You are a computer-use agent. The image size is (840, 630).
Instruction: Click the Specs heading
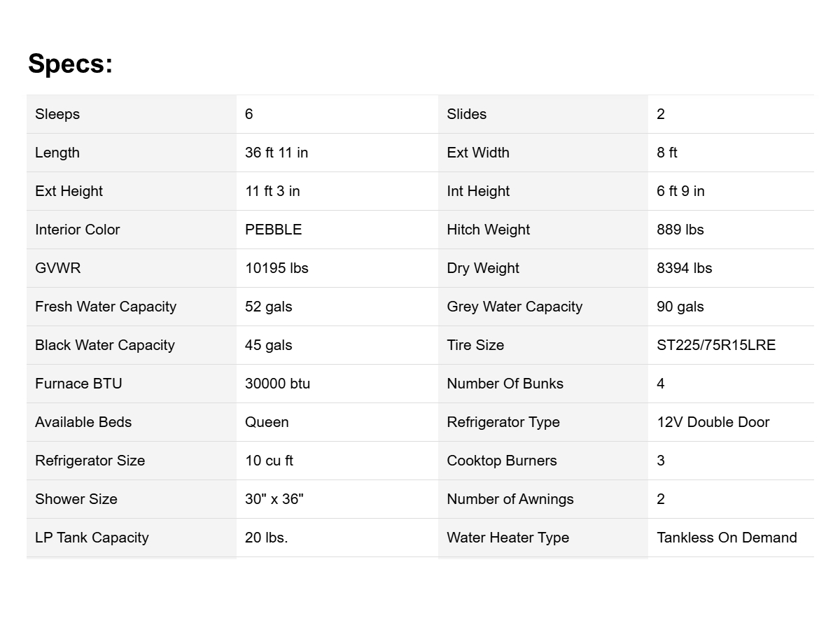coord(70,64)
